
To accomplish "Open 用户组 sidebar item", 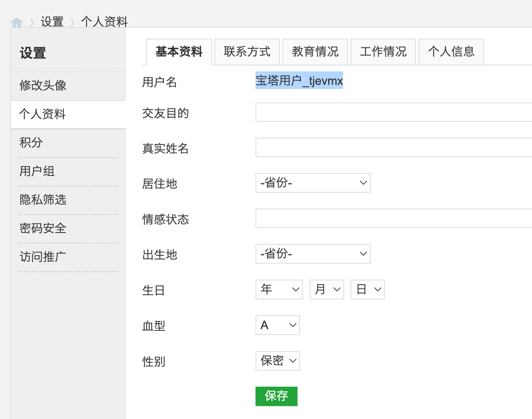I will pyautogui.click(x=37, y=171).
